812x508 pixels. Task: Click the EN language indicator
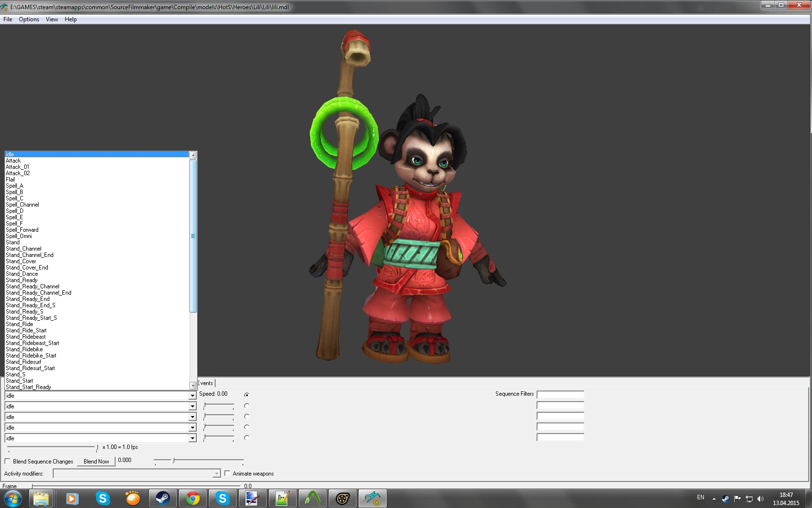700,497
